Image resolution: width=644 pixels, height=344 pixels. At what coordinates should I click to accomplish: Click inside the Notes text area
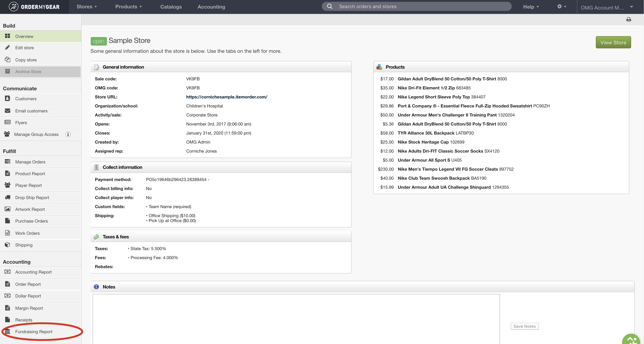(296, 319)
